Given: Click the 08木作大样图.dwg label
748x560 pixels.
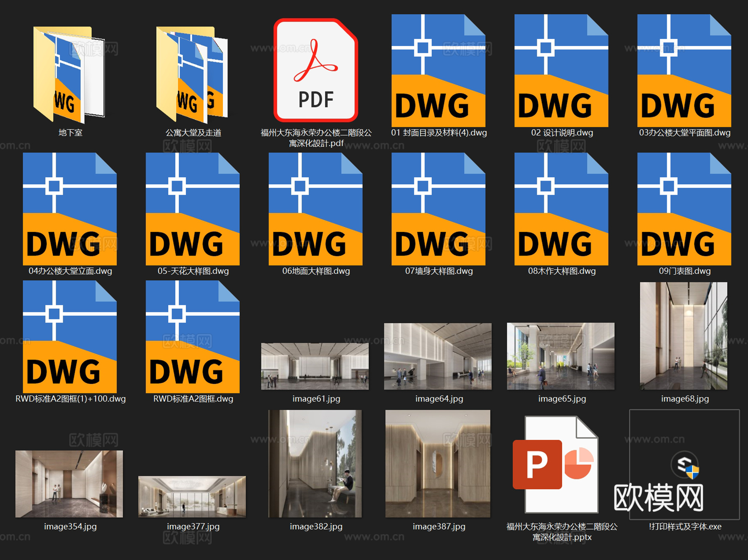Looking at the screenshot, I should click(562, 271).
